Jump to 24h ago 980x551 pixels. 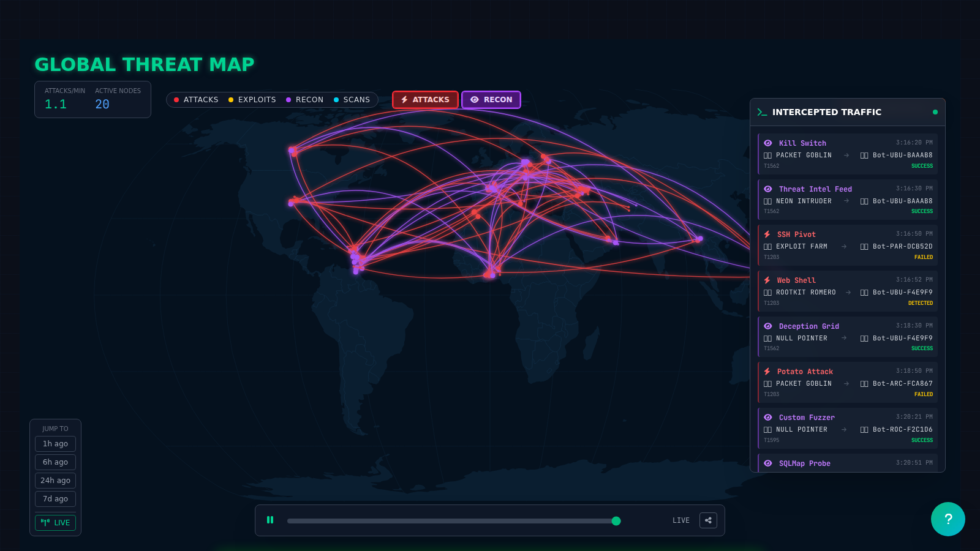point(55,480)
